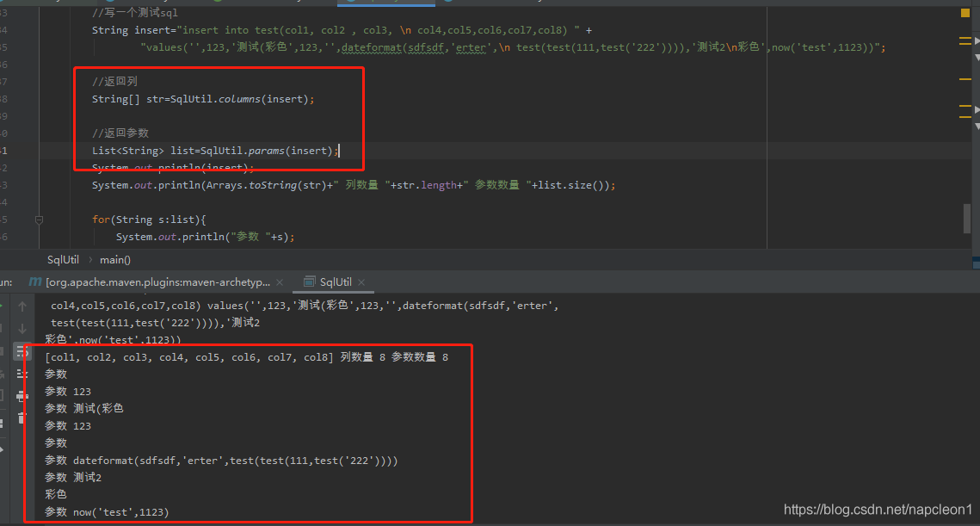Click console output '[col1, col2, col3...' line

click(246, 357)
